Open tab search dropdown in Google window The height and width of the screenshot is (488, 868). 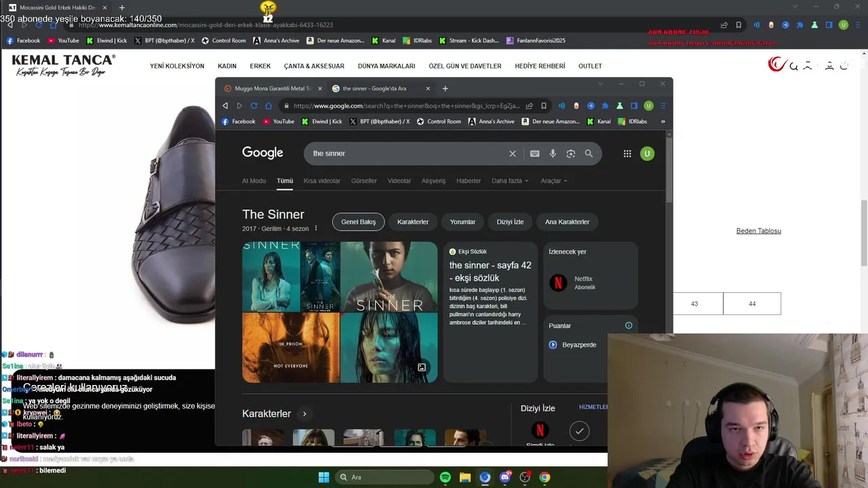600,84
